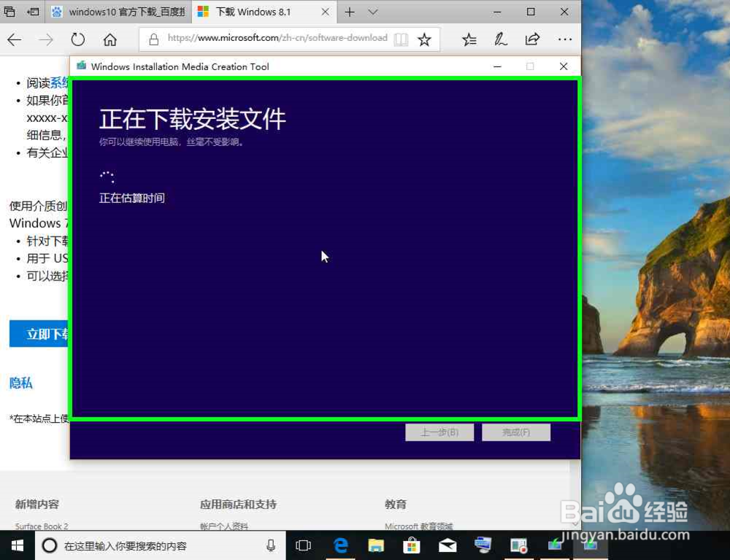730x560 pixels.
Task: Open the Edge home page
Action: click(110, 40)
